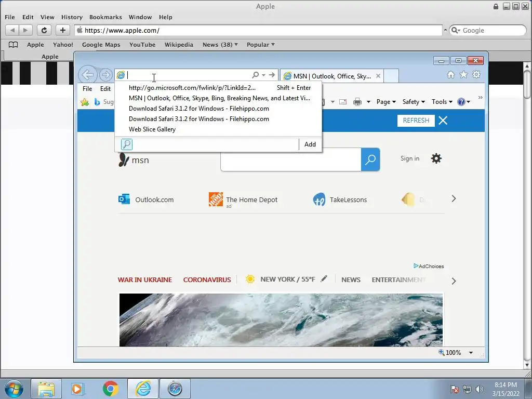Click the Safari compass taskbar icon
Image resolution: width=532 pixels, height=399 pixels.
pyautogui.click(x=175, y=389)
